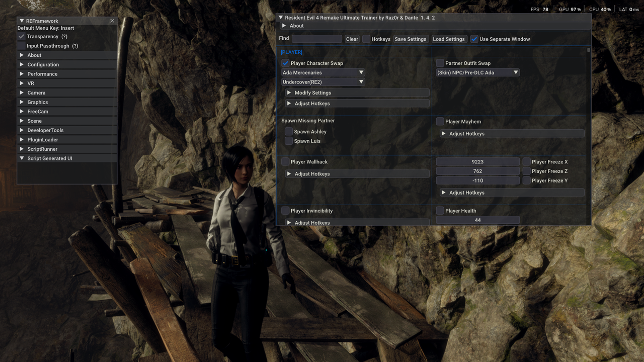Click the Clear button
Viewport: 644px width, 362px height.
coord(352,39)
